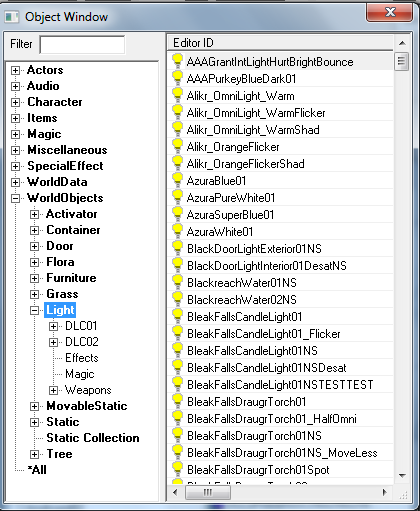This screenshot has height=511, width=420.
Task: Select the *All tree entry
Action: point(37,470)
